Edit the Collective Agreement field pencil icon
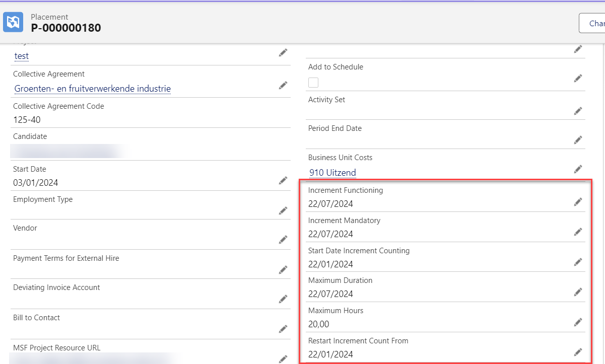 283,85
